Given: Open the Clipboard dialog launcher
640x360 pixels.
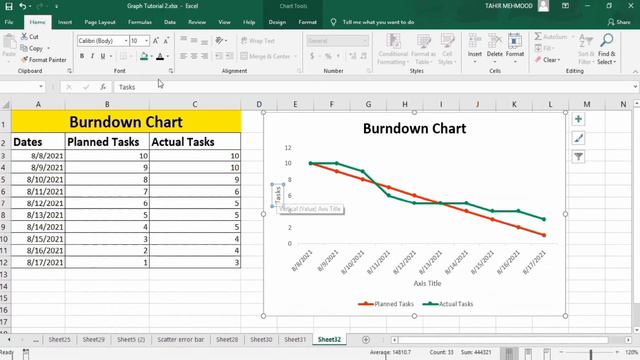Looking at the screenshot, I should (x=69, y=71).
